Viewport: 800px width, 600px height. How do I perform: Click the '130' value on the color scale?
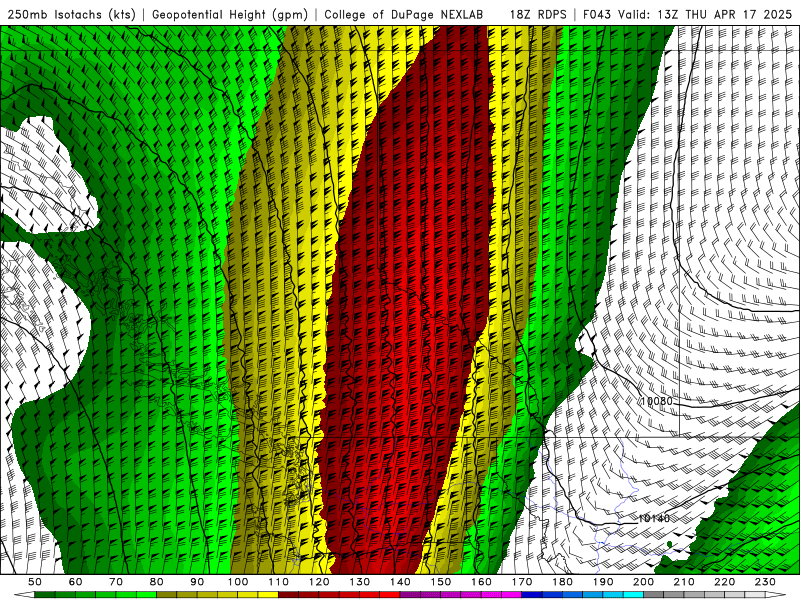[x=360, y=582]
